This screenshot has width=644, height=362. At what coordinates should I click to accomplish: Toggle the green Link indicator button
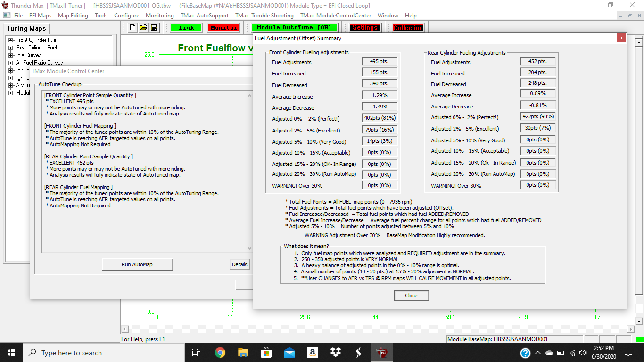(x=186, y=28)
